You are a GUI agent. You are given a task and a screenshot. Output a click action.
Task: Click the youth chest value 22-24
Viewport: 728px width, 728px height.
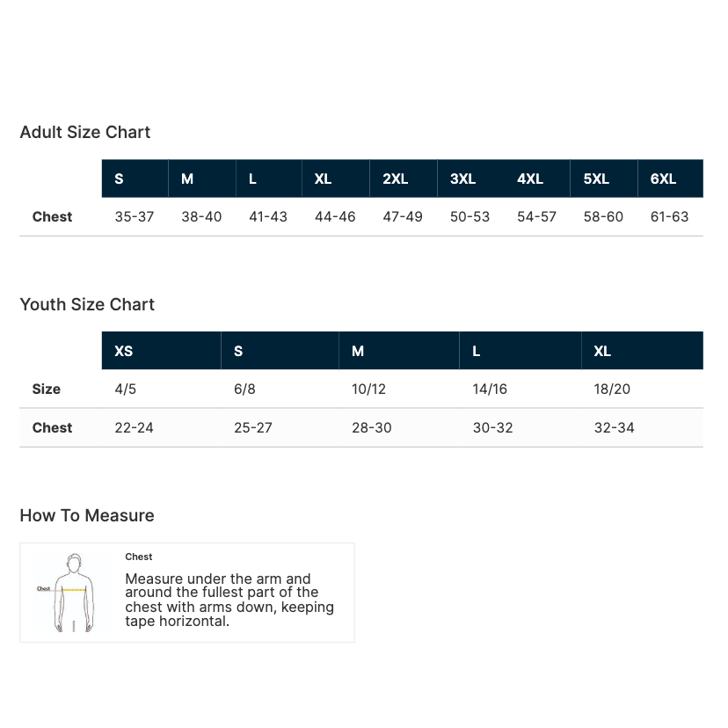134,427
